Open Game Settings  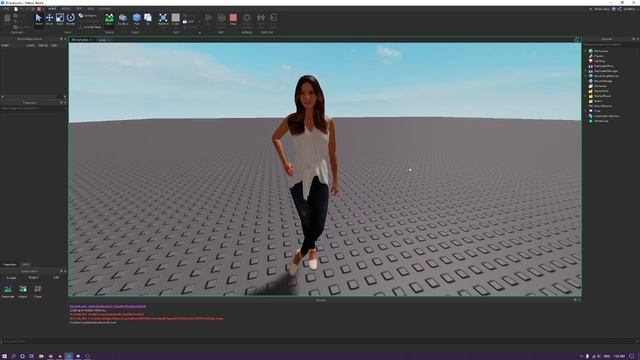(247, 19)
